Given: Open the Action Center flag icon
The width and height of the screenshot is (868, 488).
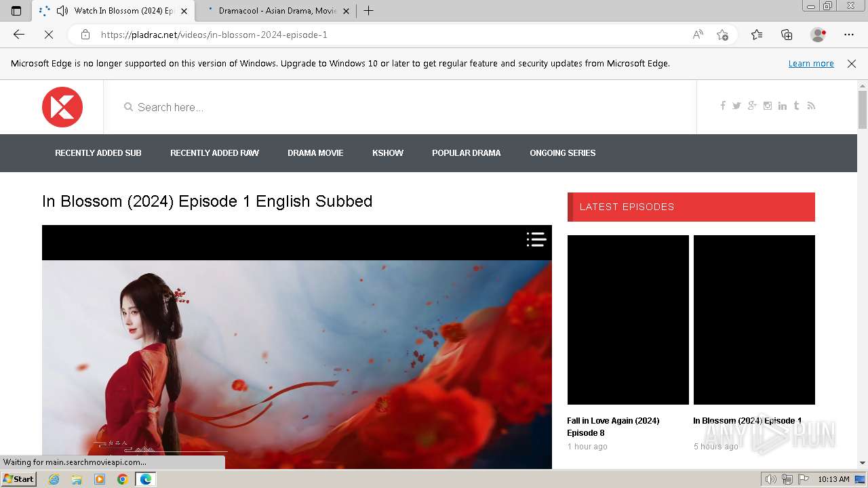Looking at the screenshot, I should point(804,479).
